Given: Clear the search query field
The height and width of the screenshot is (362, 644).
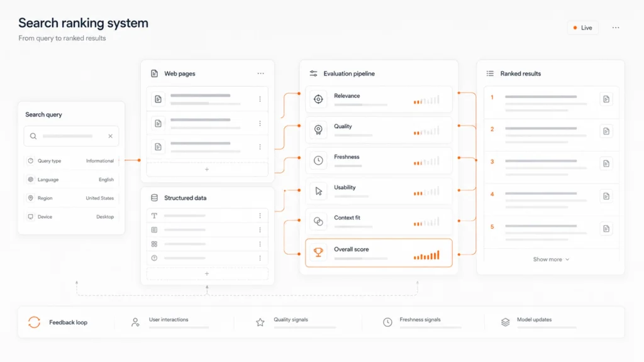Looking at the screenshot, I should tap(111, 136).
